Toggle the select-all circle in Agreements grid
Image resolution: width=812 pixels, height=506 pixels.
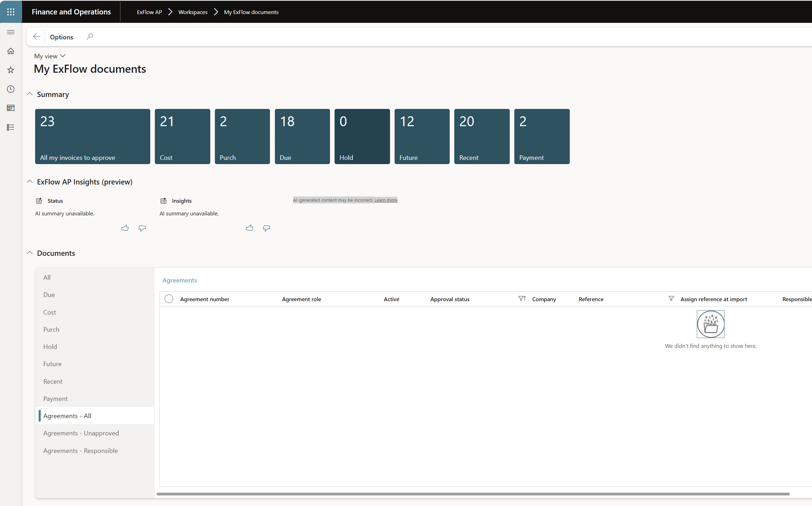(169, 299)
